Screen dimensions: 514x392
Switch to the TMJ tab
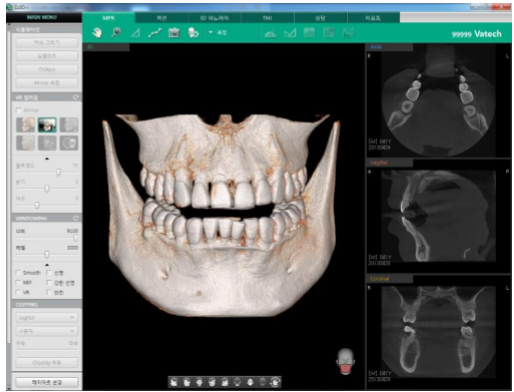click(267, 18)
